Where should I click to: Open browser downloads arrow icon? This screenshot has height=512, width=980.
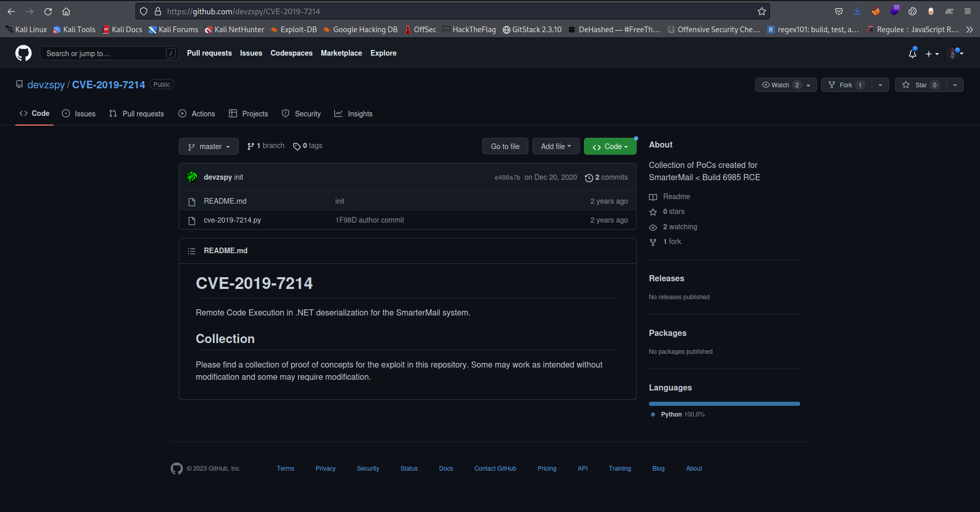tap(857, 11)
